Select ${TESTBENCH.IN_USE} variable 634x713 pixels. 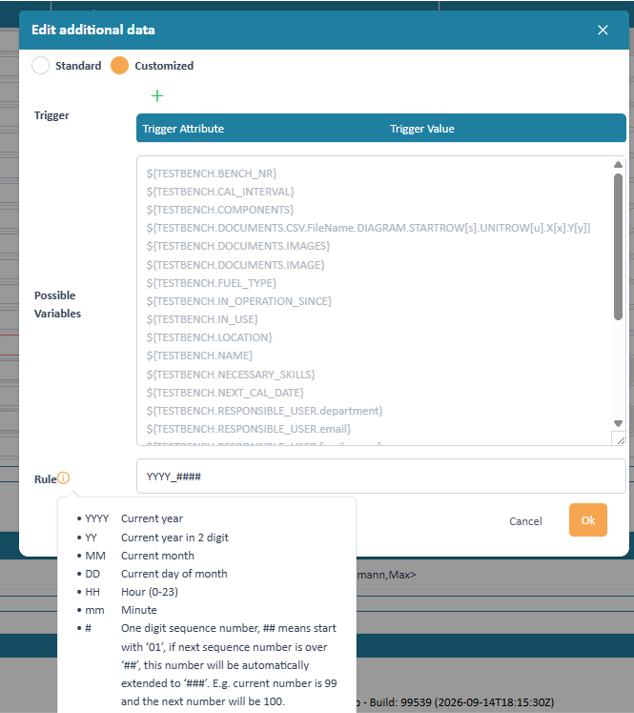pos(202,319)
